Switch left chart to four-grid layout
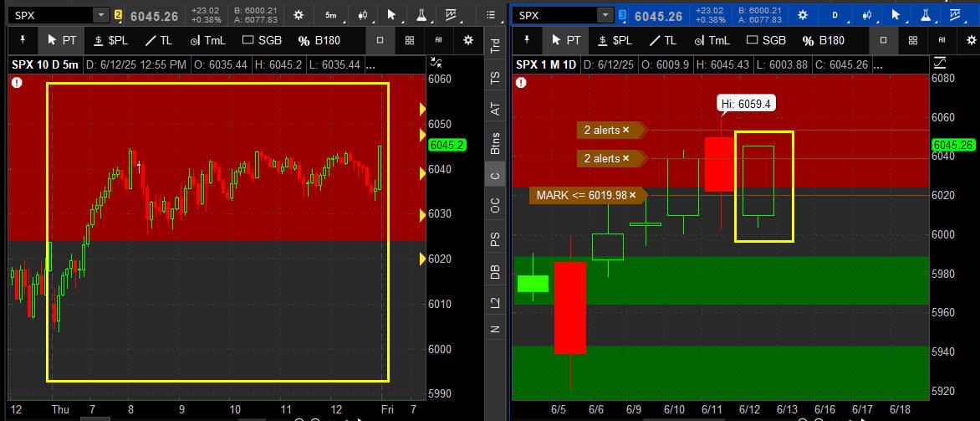Viewport: 980px width, 421px height. (x=410, y=40)
